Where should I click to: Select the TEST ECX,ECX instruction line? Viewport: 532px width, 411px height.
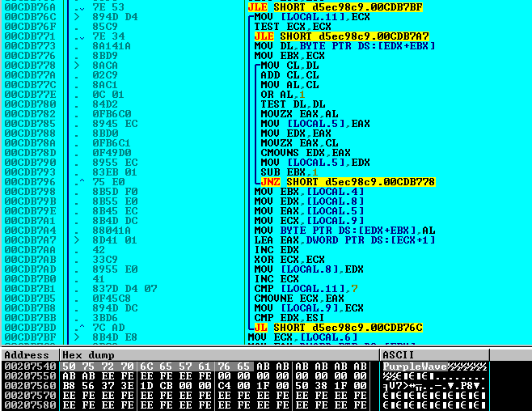click(x=287, y=26)
